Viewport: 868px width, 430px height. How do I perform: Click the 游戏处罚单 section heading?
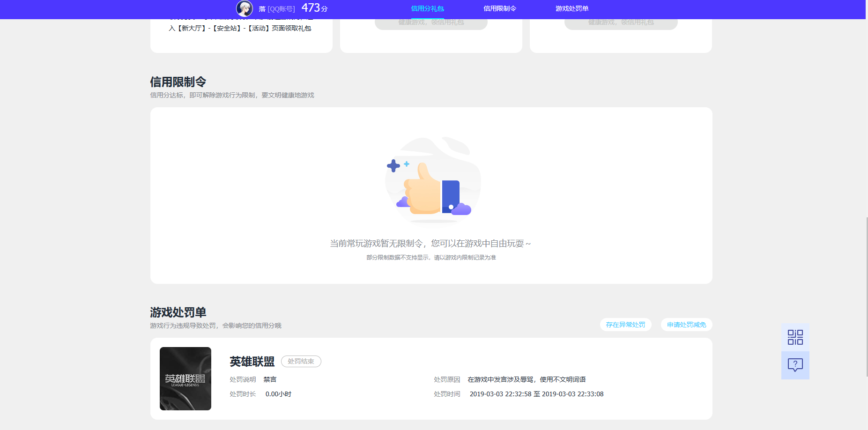[x=178, y=312]
